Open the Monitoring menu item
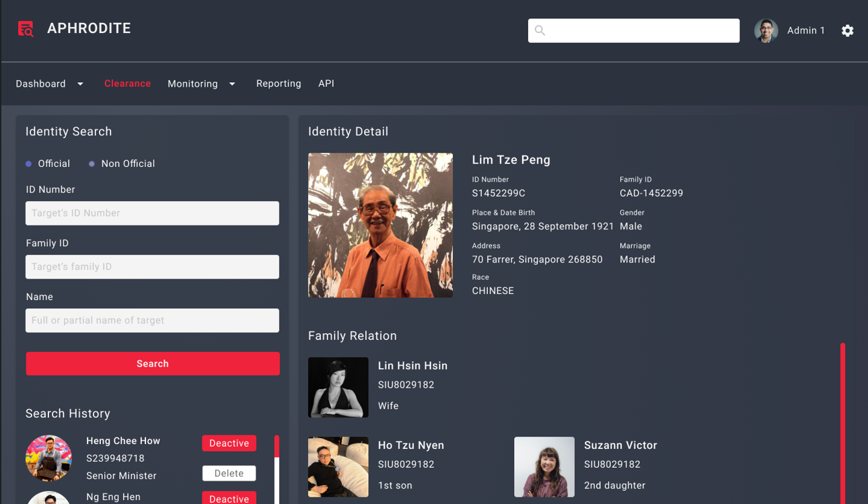This screenshot has width=868, height=504. [192, 84]
